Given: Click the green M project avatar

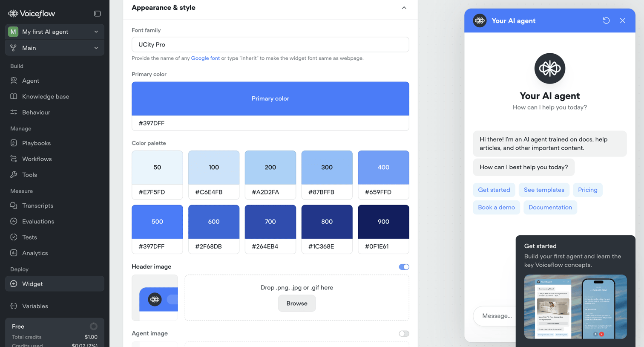Looking at the screenshot, I should click(13, 32).
